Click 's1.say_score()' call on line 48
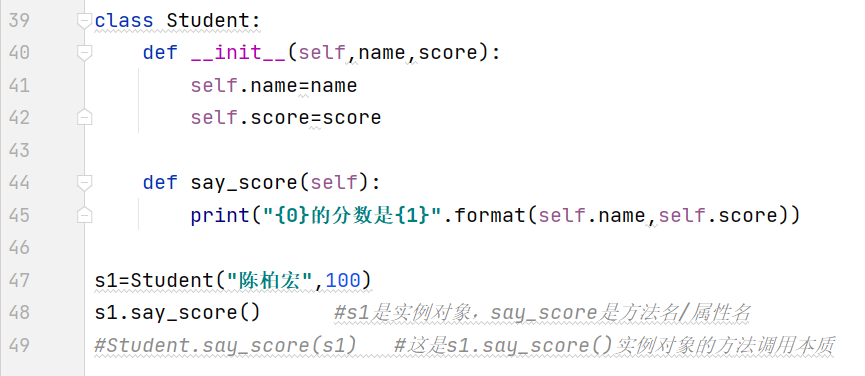The height and width of the screenshot is (376, 865). pyautogui.click(x=177, y=313)
